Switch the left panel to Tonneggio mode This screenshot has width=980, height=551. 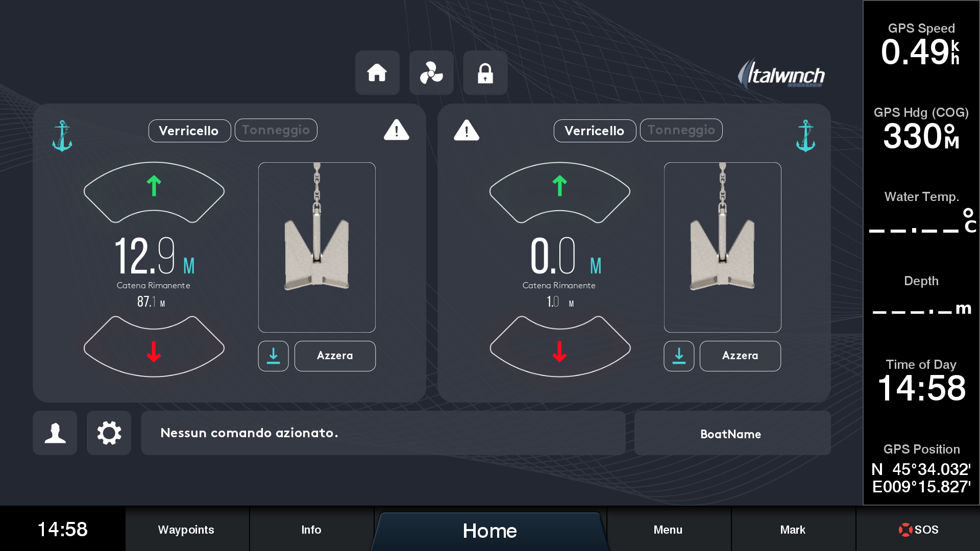pyautogui.click(x=276, y=130)
